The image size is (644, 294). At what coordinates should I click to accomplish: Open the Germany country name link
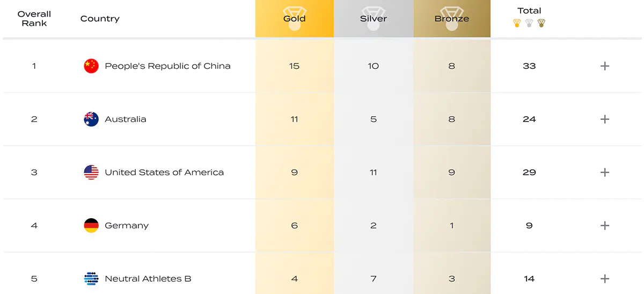127,226
